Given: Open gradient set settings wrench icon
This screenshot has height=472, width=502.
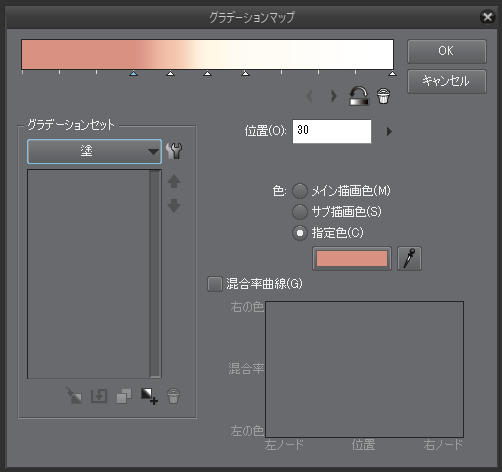Looking at the screenshot, I should coord(174,151).
